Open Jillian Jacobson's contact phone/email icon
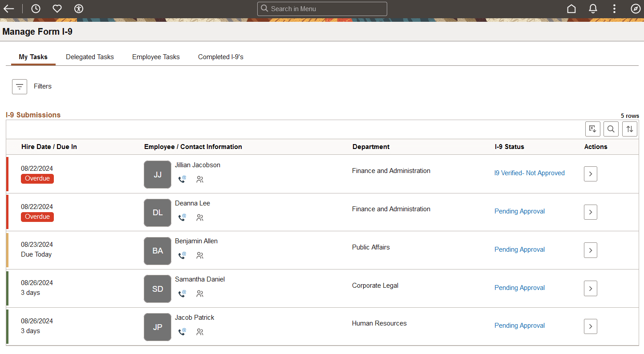Viewport: 644px width, 354px height. point(182,179)
